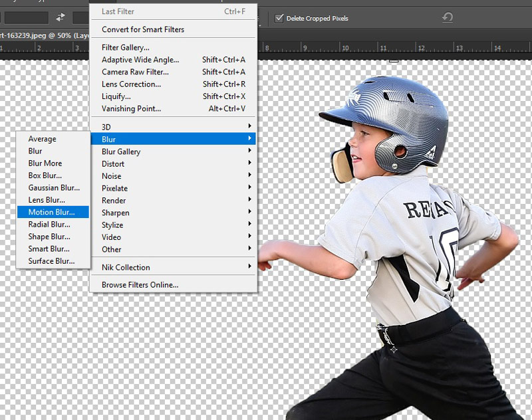Screen dimensions: 532x420
Task: Click the crop width input field
Action: point(25,17)
